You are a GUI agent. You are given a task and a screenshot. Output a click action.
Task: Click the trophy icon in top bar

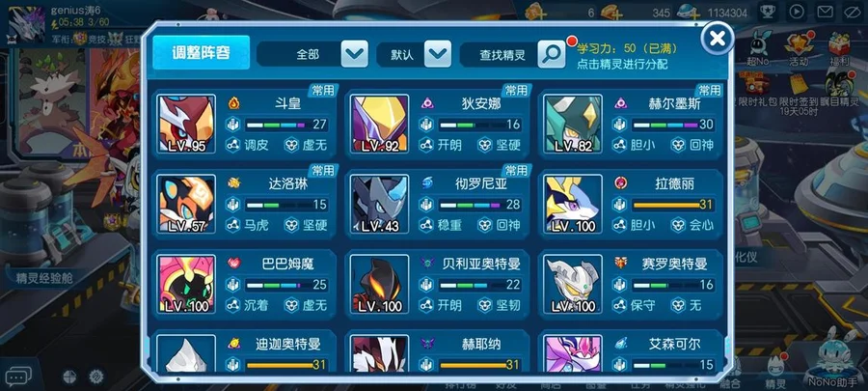tap(768, 12)
